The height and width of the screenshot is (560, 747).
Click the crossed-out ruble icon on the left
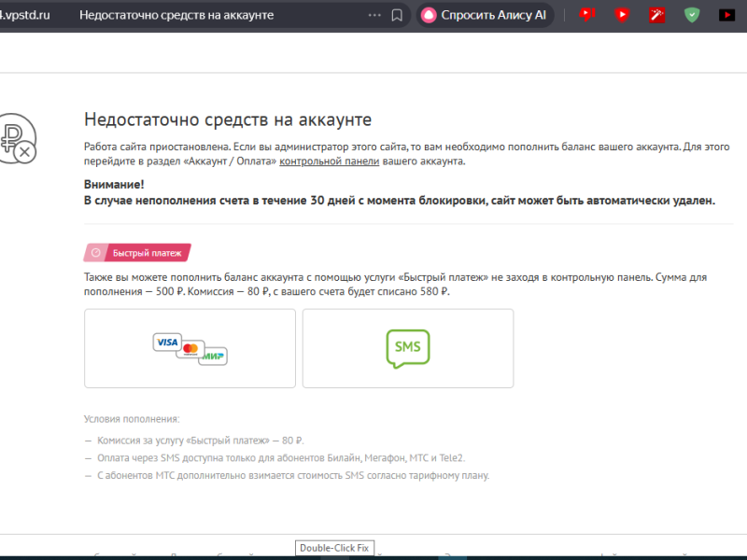(17, 140)
